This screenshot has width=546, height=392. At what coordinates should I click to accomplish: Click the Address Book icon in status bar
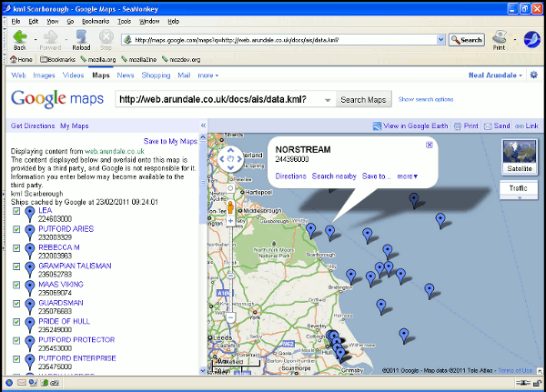45,383
